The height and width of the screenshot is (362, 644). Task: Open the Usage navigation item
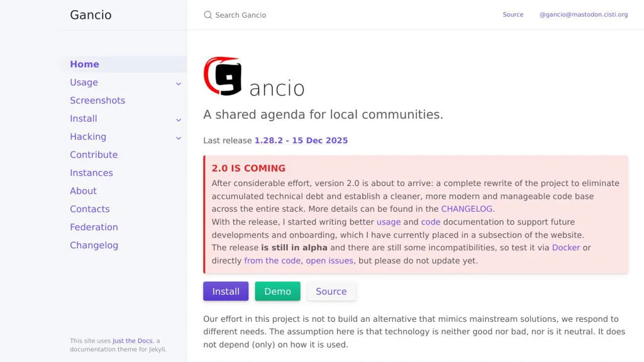tap(84, 82)
